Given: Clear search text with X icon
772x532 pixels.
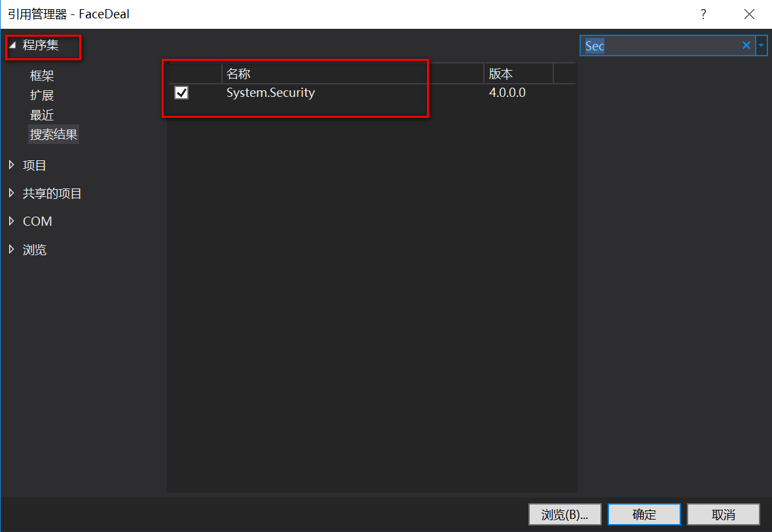Looking at the screenshot, I should pyautogui.click(x=746, y=46).
